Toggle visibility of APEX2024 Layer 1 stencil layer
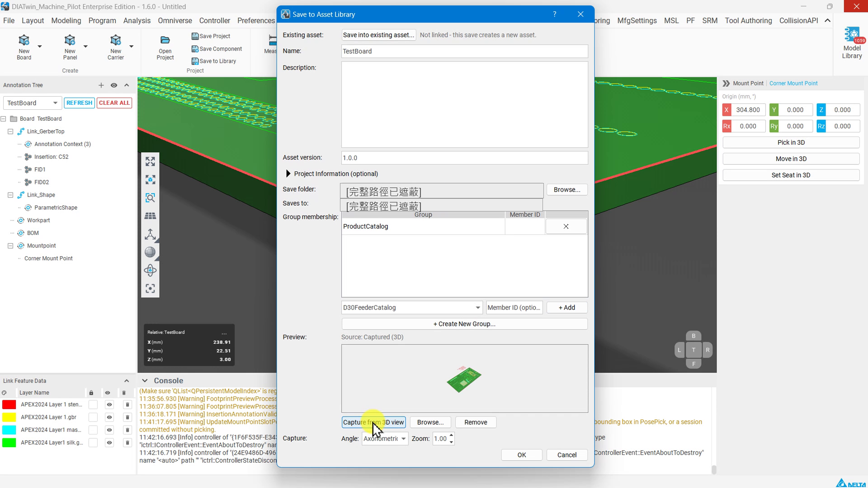 coord(109,404)
